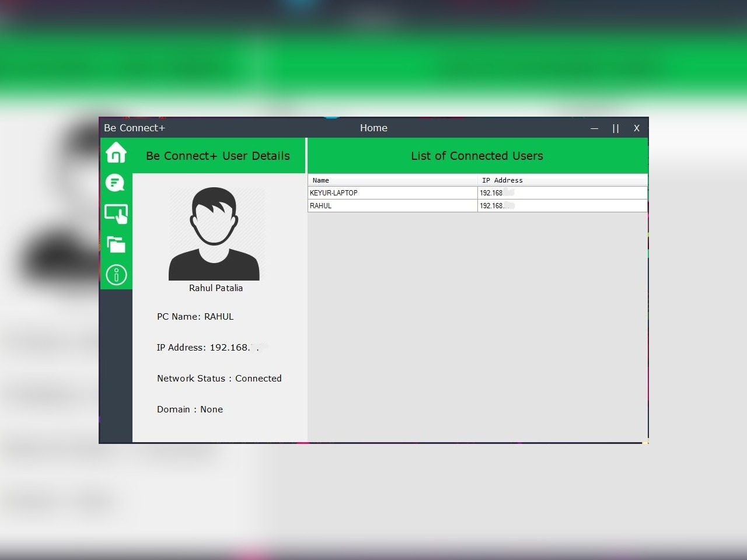Select the PC Name: RAHUL text
747x560 pixels.
(195, 317)
